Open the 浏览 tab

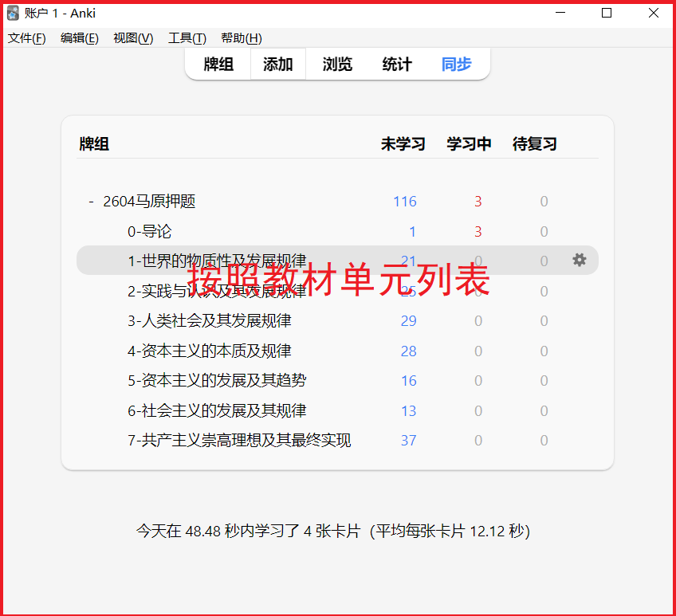click(x=336, y=65)
